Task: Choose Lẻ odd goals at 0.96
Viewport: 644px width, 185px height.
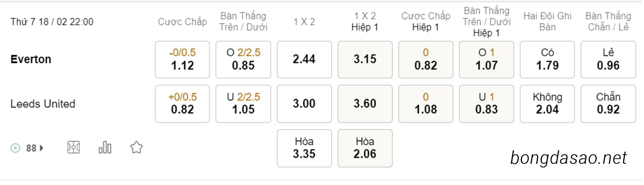Action: click(x=608, y=60)
